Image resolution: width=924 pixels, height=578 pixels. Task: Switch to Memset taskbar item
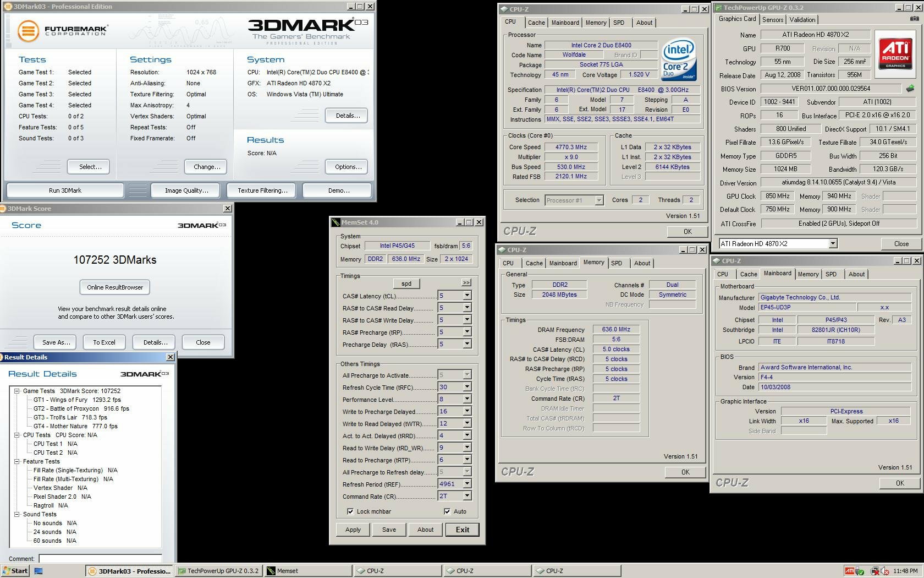pyautogui.click(x=308, y=571)
